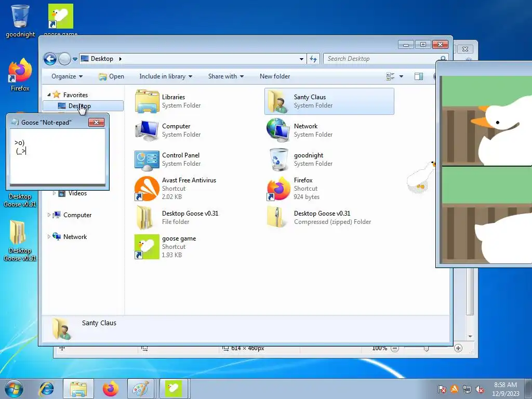Click the Paint zoom slider handle

427,349
